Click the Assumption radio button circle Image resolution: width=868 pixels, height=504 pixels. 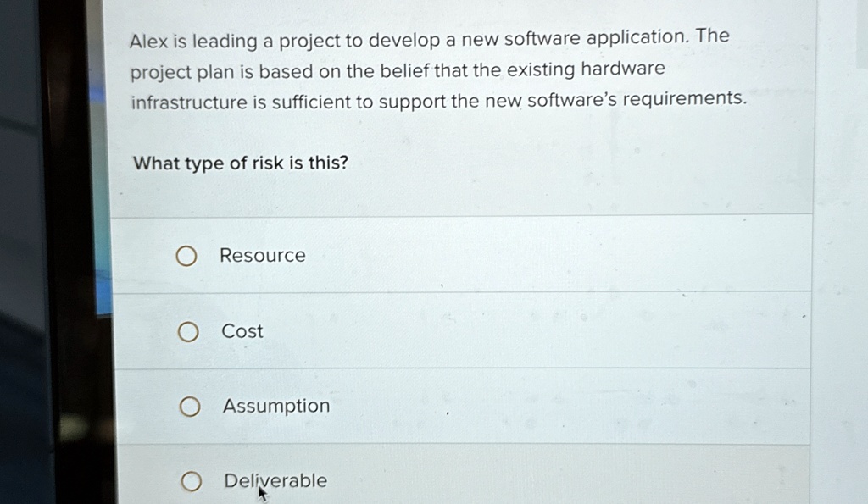(x=188, y=406)
